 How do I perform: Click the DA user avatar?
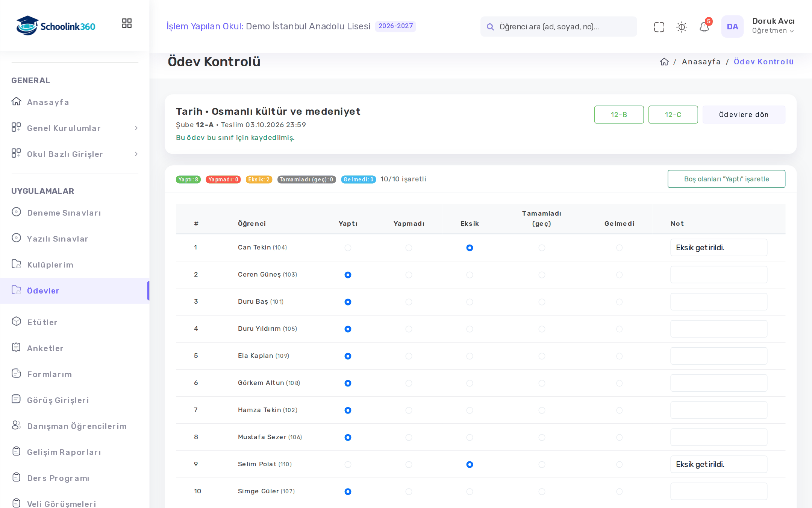click(x=732, y=27)
